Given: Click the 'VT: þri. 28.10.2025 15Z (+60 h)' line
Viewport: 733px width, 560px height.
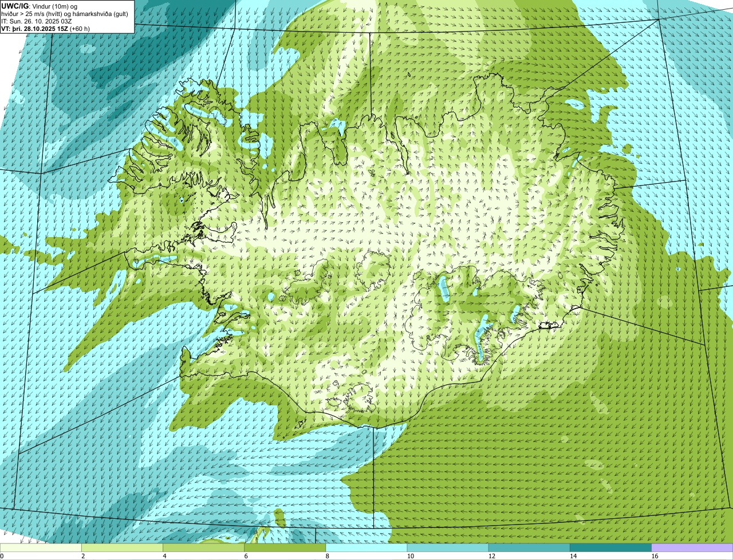Looking at the screenshot, I should 45,29.
